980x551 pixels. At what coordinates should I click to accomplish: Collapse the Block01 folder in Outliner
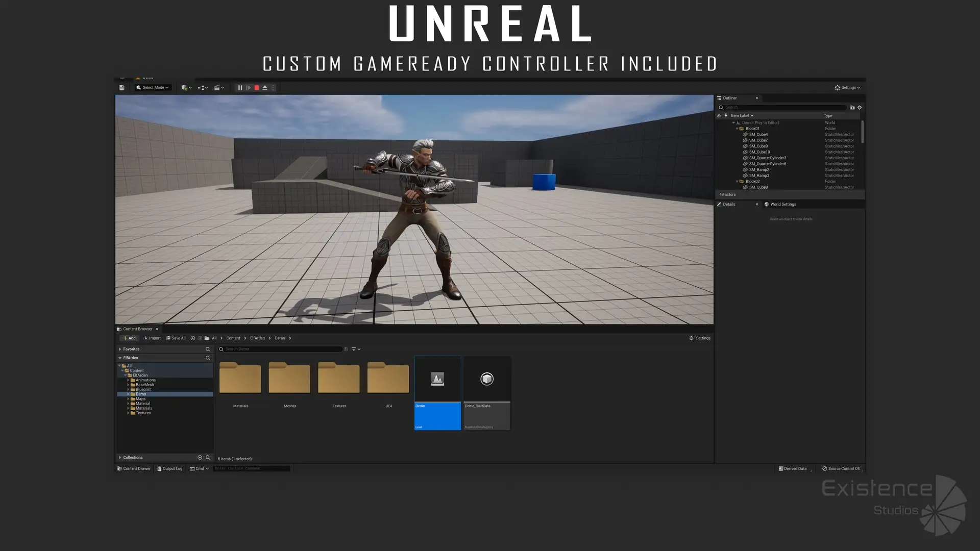pos(737,129)
